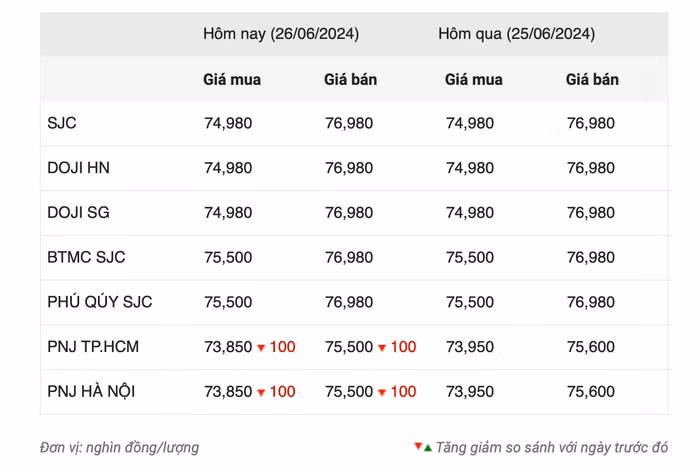This screenshot has width=700, height=472.
Task: Choose the DOJI SG row label
Action: point(78,213)
